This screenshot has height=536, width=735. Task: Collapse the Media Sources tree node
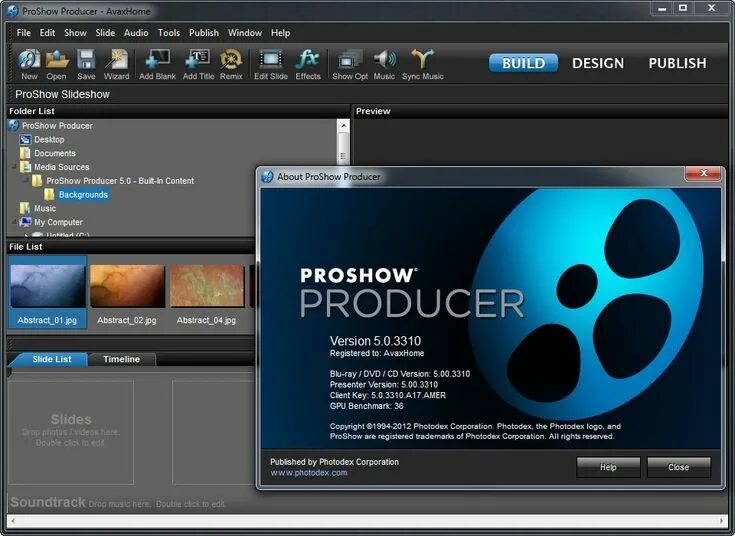click(14, 166)
